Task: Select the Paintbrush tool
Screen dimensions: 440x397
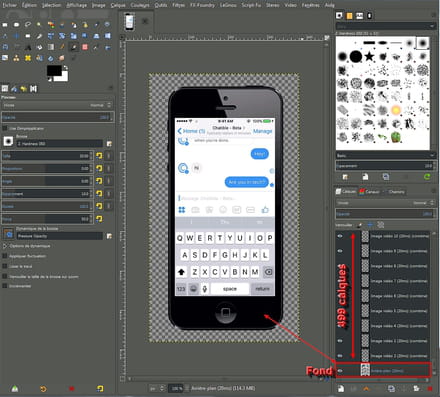Action: tap(73, 47)
